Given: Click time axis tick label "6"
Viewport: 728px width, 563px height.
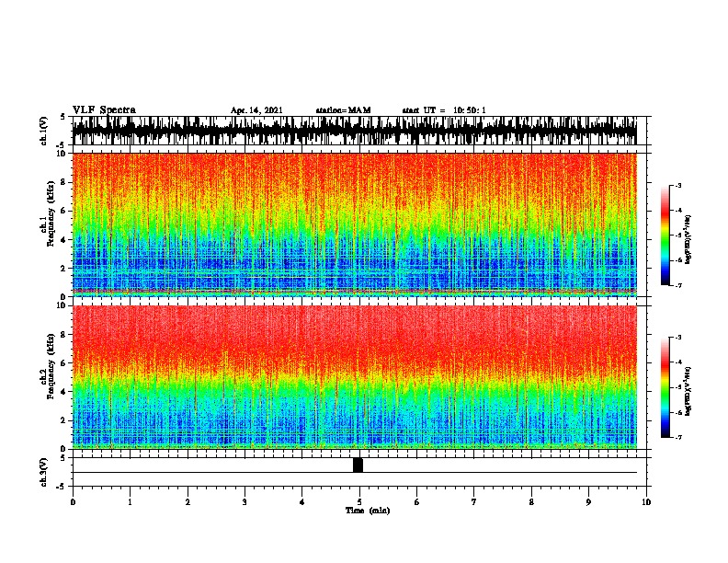Looking at the screenshot, I should [x=417, y=502].
